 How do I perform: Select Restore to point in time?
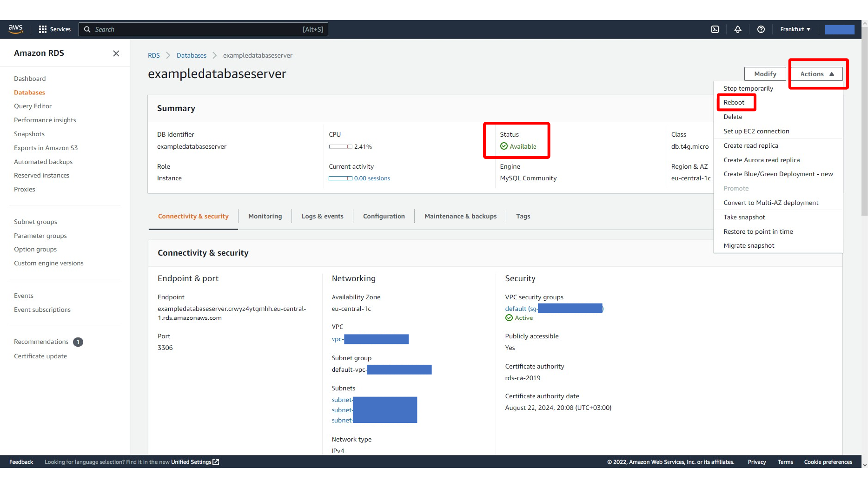pos(758,231)
